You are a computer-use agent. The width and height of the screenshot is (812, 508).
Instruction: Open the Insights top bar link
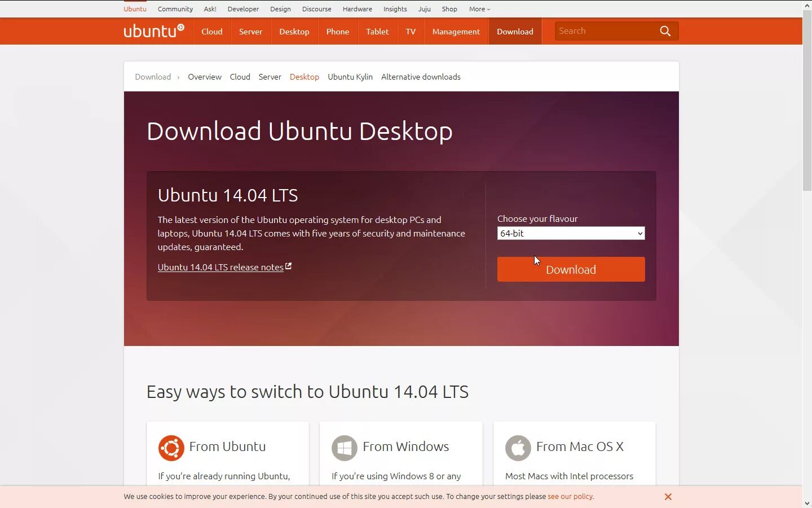(x=395, y=9)
